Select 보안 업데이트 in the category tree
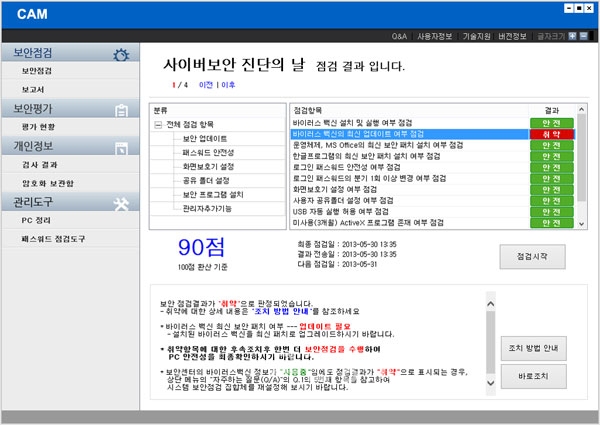 point(204,138)
